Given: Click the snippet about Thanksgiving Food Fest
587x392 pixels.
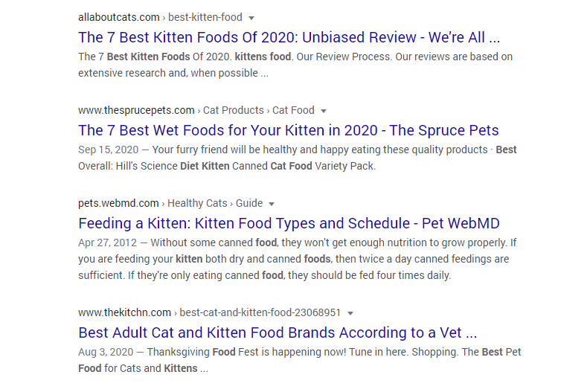Looking at the screenshot, I should 300,360.
